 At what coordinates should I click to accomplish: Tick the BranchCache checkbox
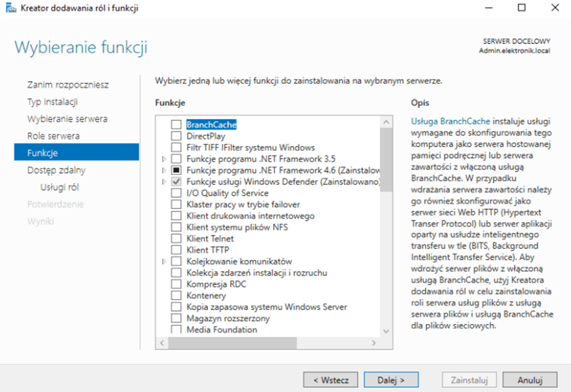point(176,125)
